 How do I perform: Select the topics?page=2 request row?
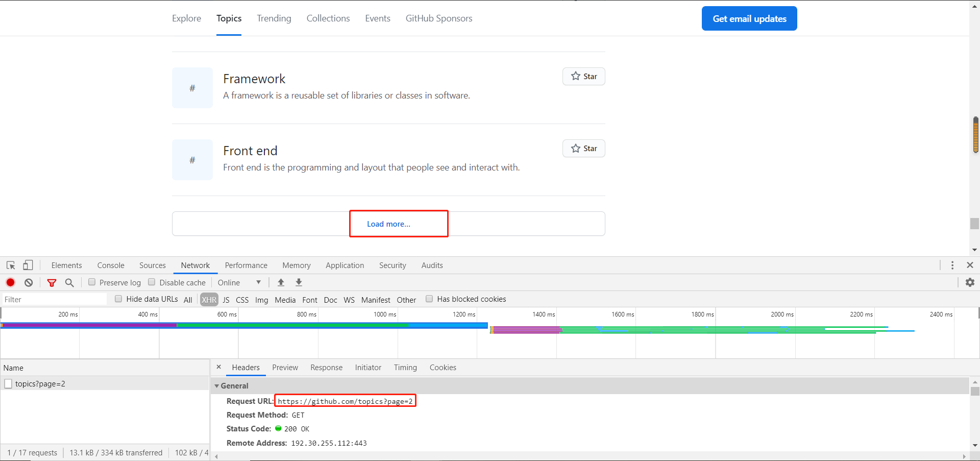[105, 384]
